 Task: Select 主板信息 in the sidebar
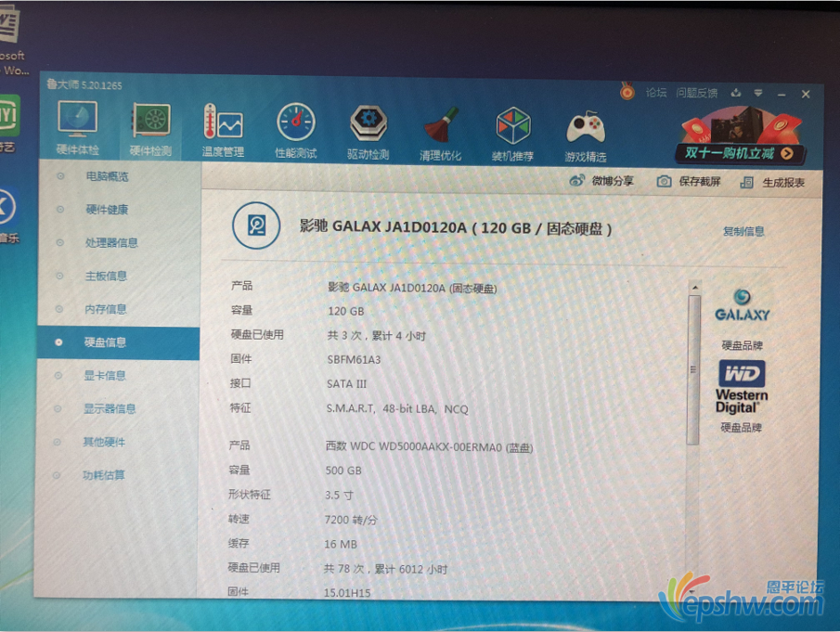click(x=106, y=276)
